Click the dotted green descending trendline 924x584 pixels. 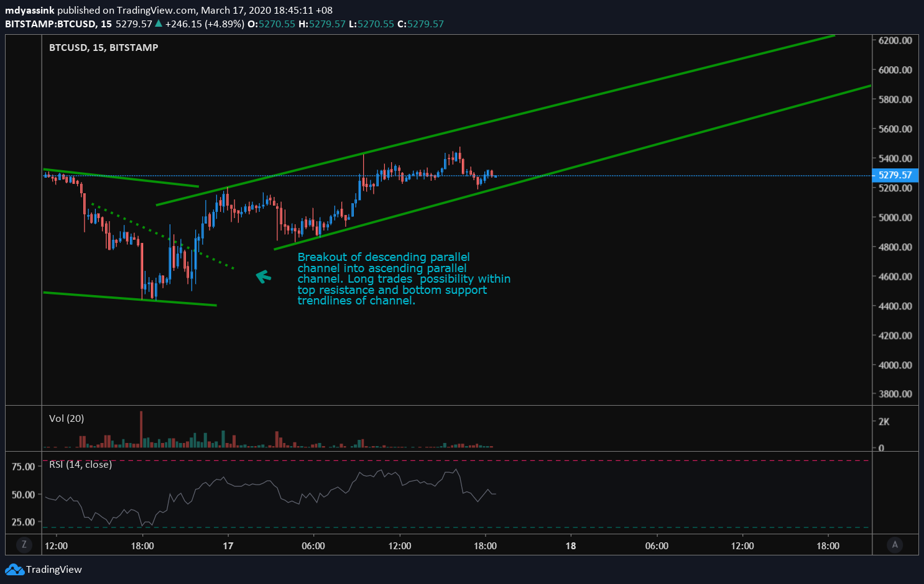(162, 235)
